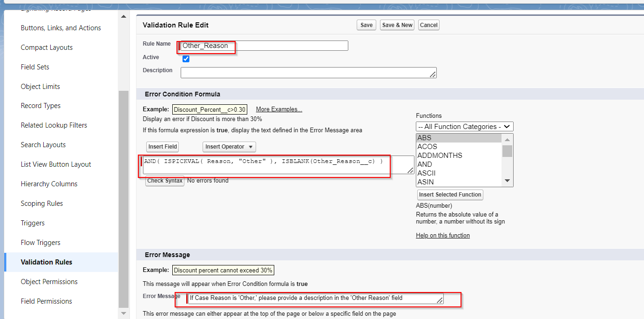Click the Check Syntax button
Screen dimensions: 644x319
point(165,181)
